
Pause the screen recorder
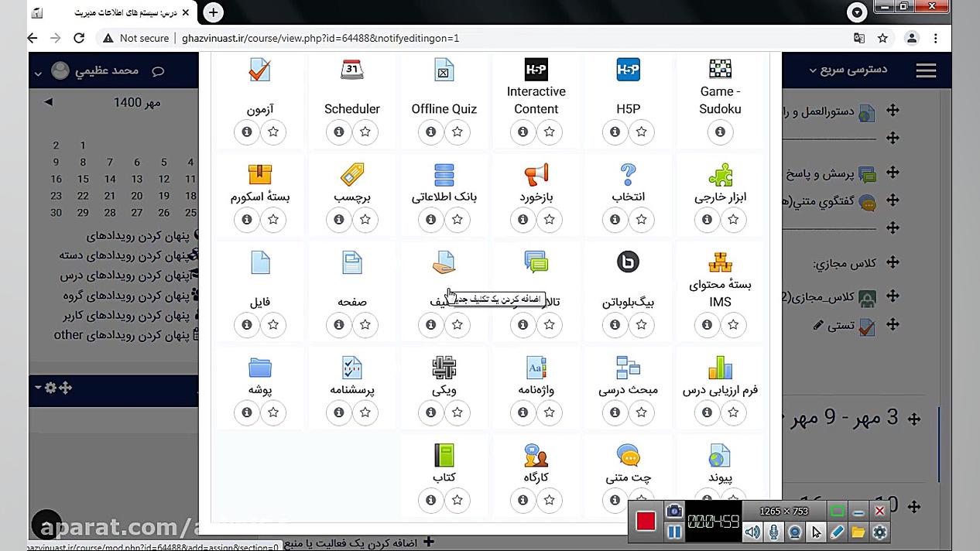(x=674, y=532)
